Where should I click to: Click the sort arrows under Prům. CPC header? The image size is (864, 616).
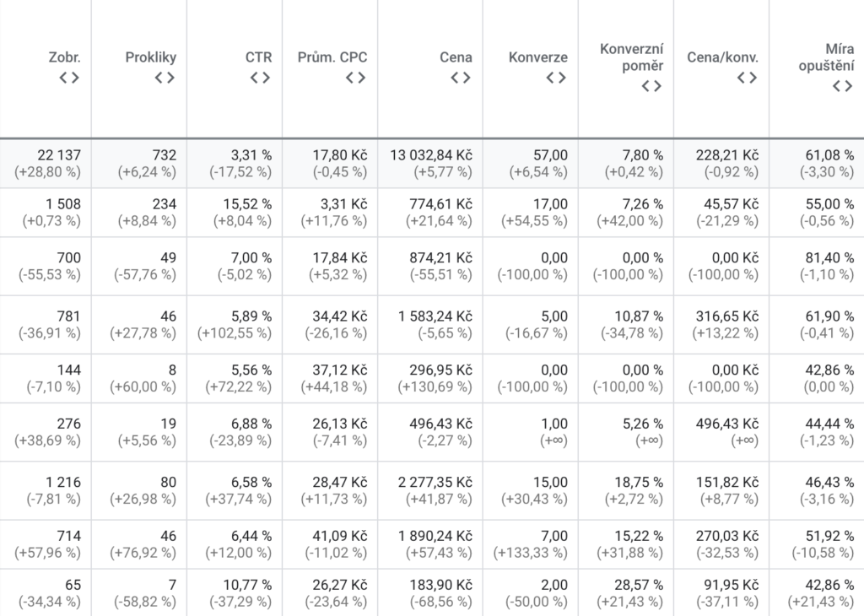(x=355, y=78)
